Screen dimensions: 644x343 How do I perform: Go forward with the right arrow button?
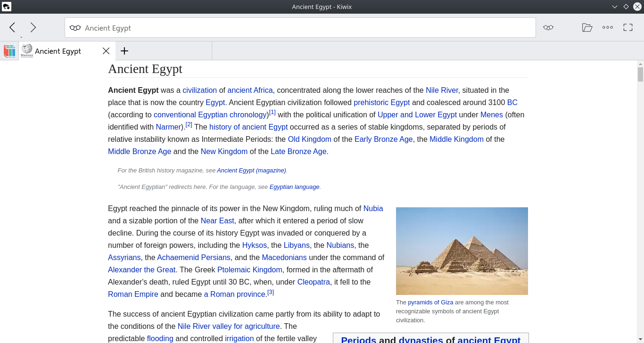(x=33, y=27)
